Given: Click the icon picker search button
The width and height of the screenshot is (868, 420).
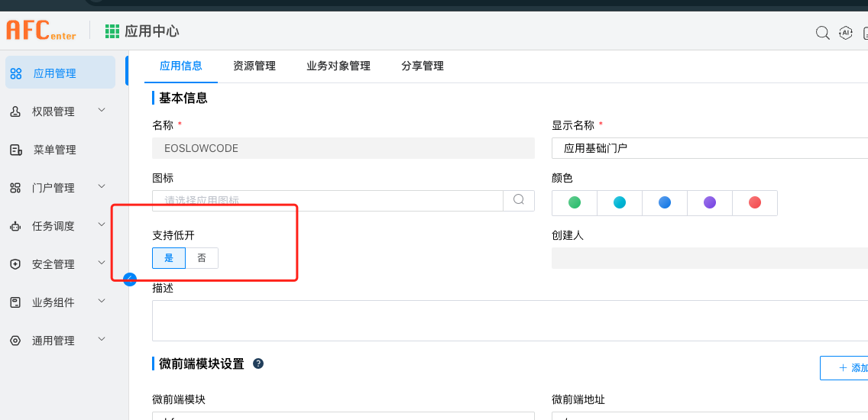Looking at the screenshot, I should click(519, 200).
